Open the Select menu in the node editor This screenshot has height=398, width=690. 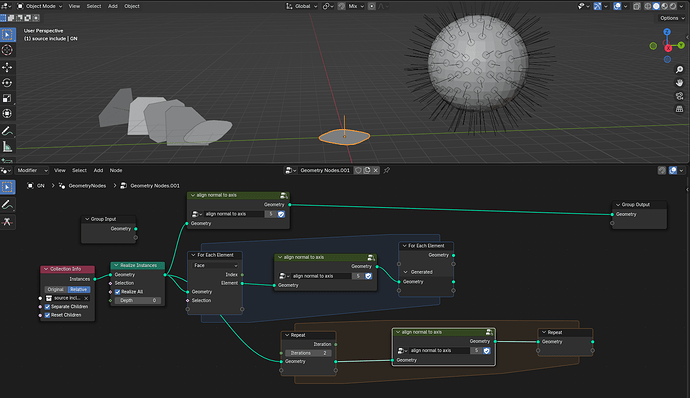79,170
